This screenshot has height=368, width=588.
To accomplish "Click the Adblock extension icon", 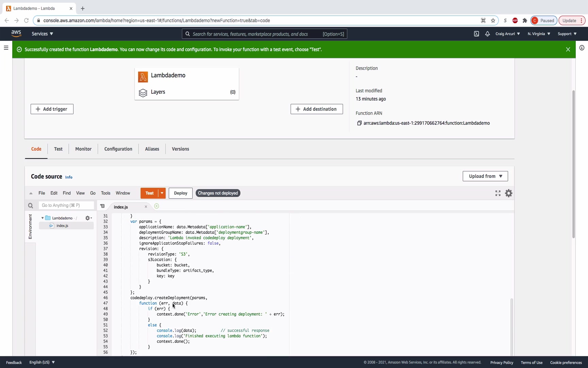I will [x=515, y=20].
